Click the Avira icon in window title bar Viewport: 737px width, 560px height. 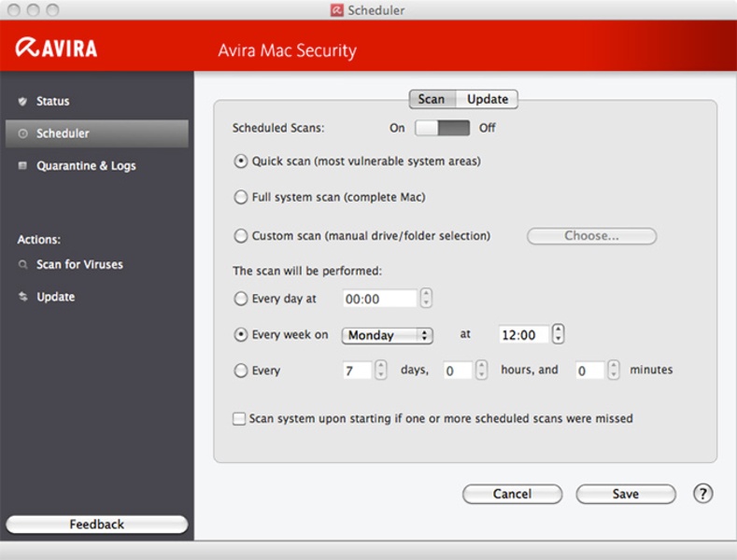point(336,10)
